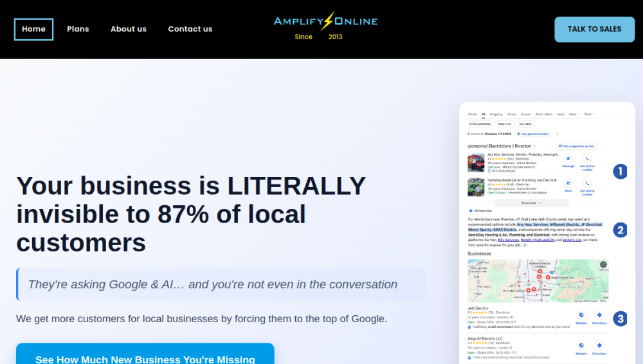
Task: Toggle the 'Top rated' filter chip
Action: tap(525, 124)
